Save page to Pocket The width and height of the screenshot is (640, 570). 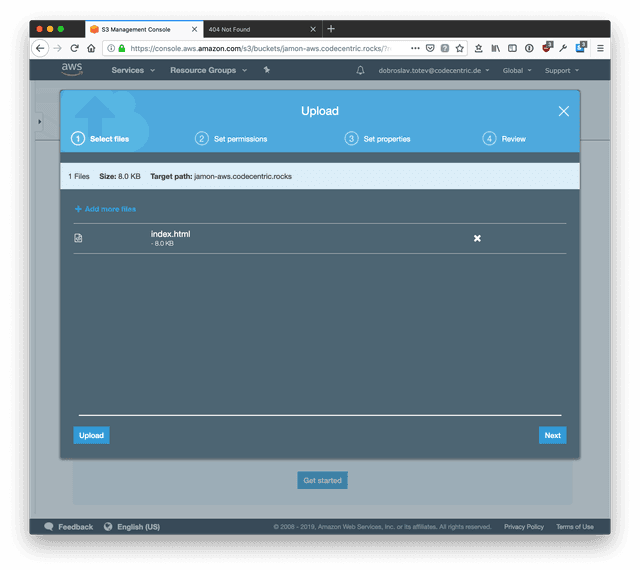(430, 48)
